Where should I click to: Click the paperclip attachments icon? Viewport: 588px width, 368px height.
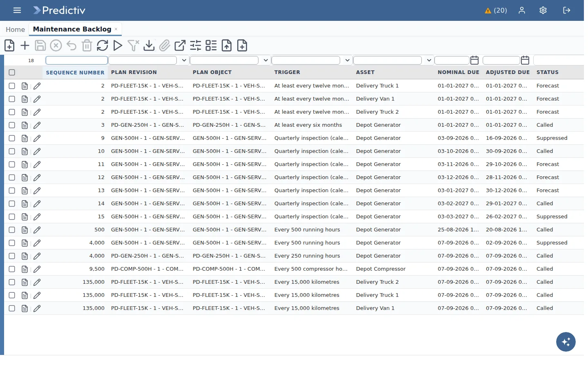click(165, 45)
